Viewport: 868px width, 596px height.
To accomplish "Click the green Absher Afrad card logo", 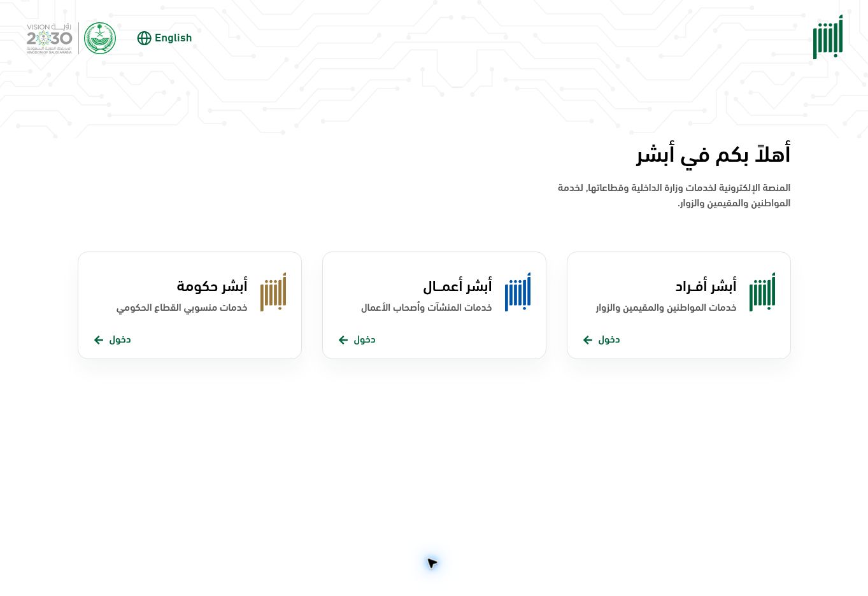I will [x=762, y=292].
